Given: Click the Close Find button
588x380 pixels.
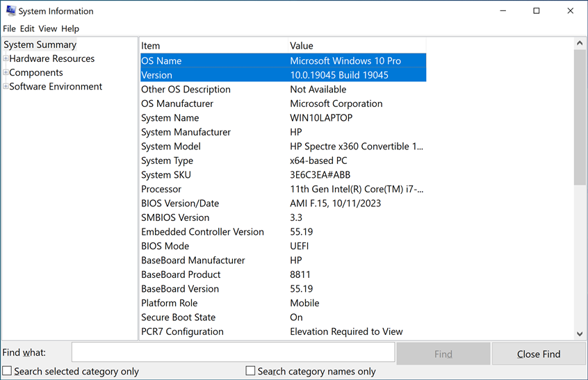Looking at the screenshot, I should pos(539,354).
